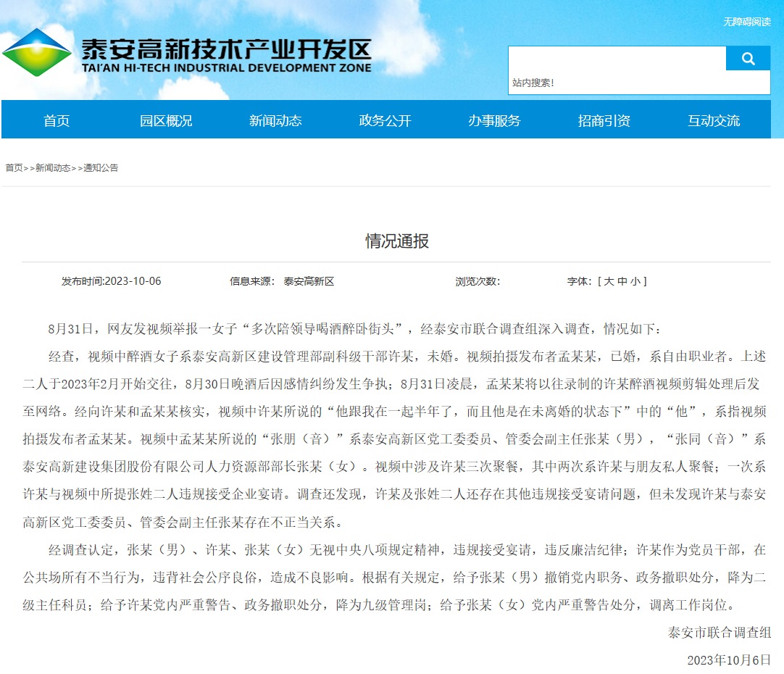Open the 园区概况 navigation menu
Viewport: 784px width, 674px height.
(x=166, y=120)
